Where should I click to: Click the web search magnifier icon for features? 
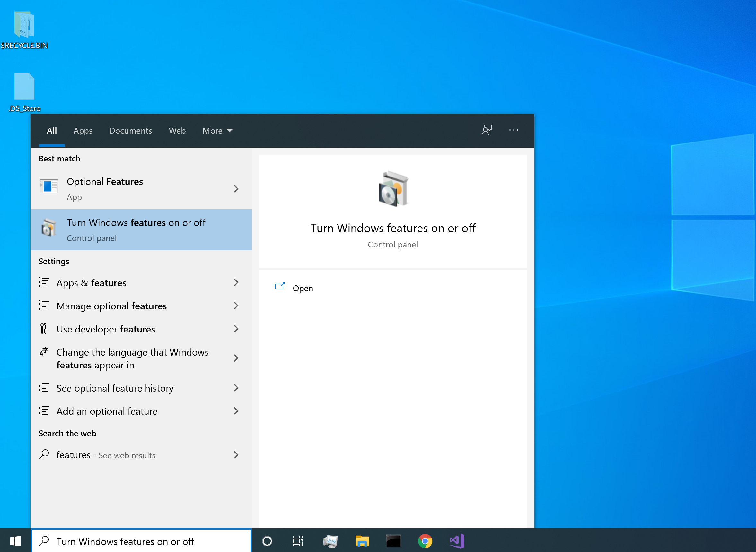click(44, 454)
